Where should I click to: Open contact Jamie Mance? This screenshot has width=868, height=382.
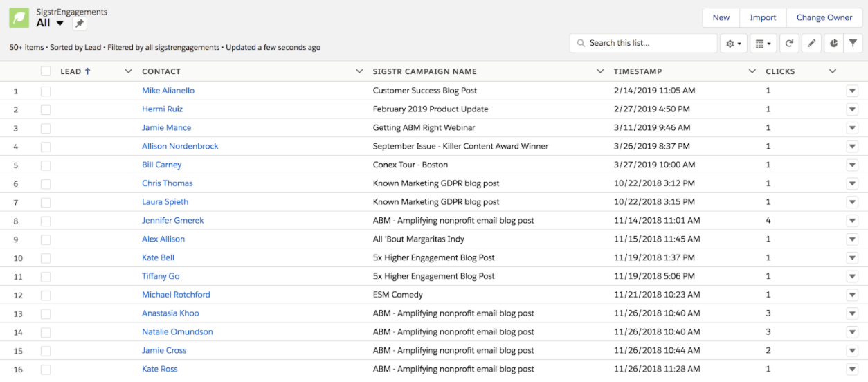tap(166, 128)
